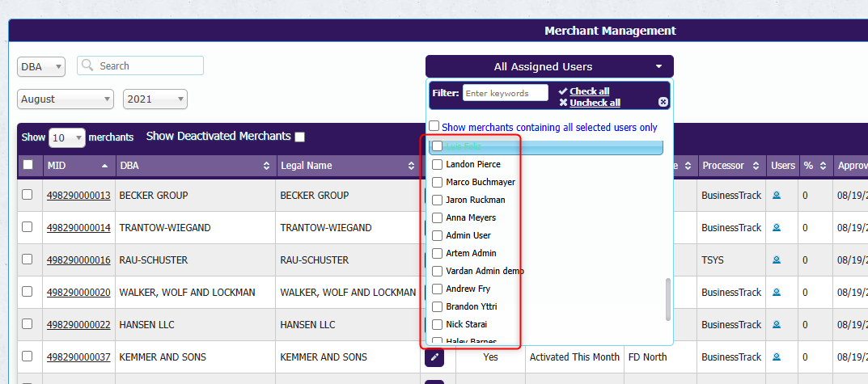Click Uncheck all link
Screen dimensions: 868x384
pyautogui.click(x=595, y=103)
